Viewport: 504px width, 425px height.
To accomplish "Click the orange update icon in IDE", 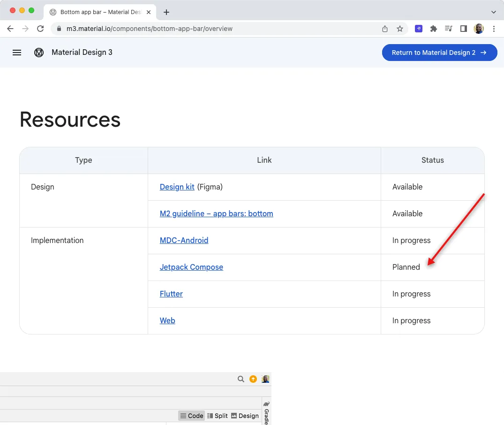I will click(x=253, y=379).
